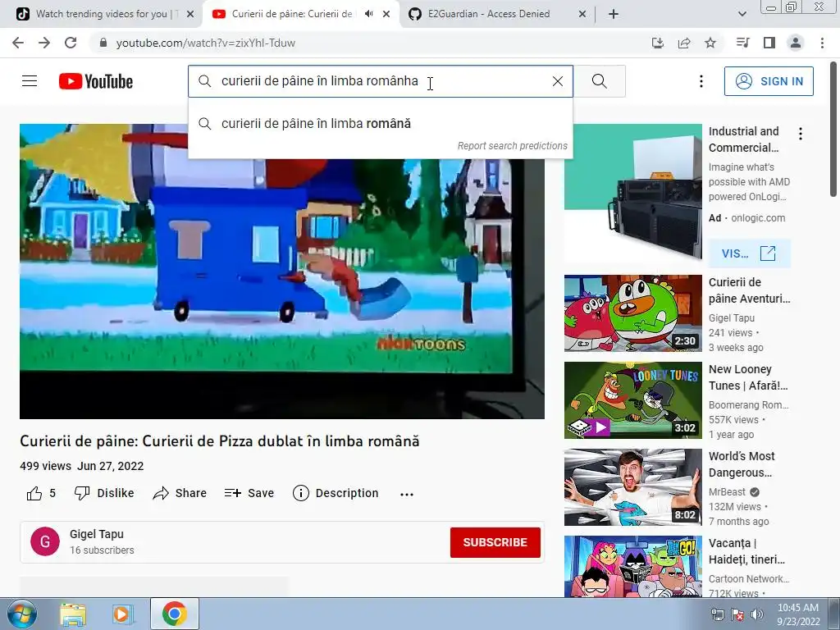The image size is (840, 630).
Task: Open the video Description
Action: click(x=336, y=493)
